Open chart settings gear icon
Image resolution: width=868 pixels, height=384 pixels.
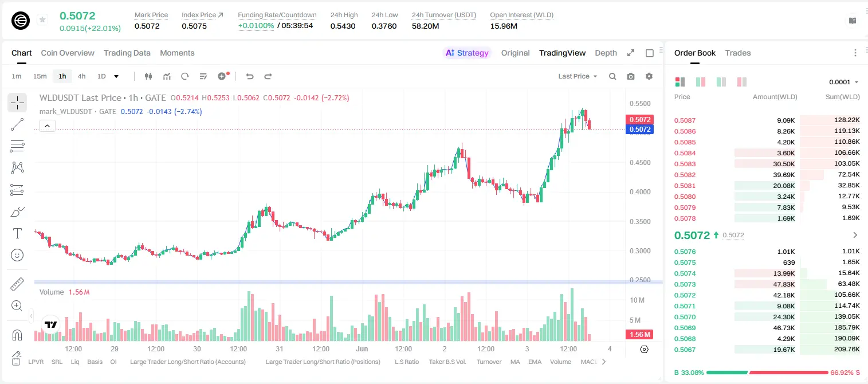649,76
